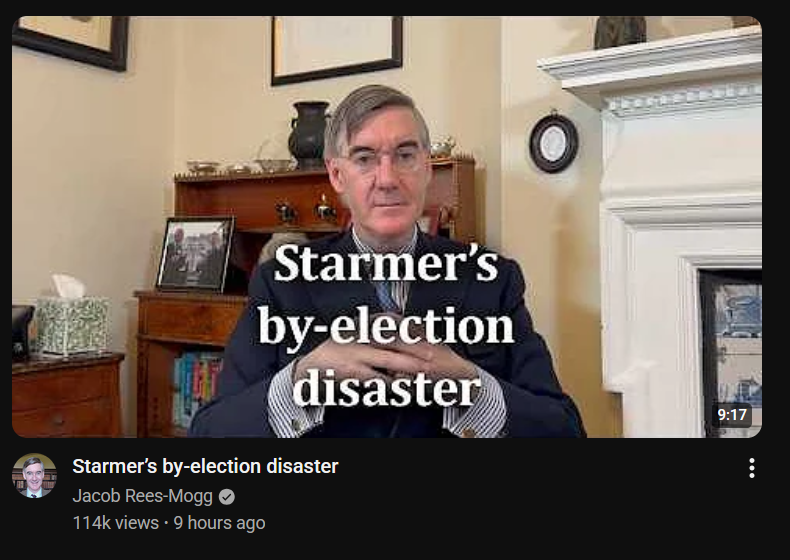The height and width of the screenshot is (560, 790).
Task: Open the "Starmer's by-election disaster" title link
Action: point(205,466)
